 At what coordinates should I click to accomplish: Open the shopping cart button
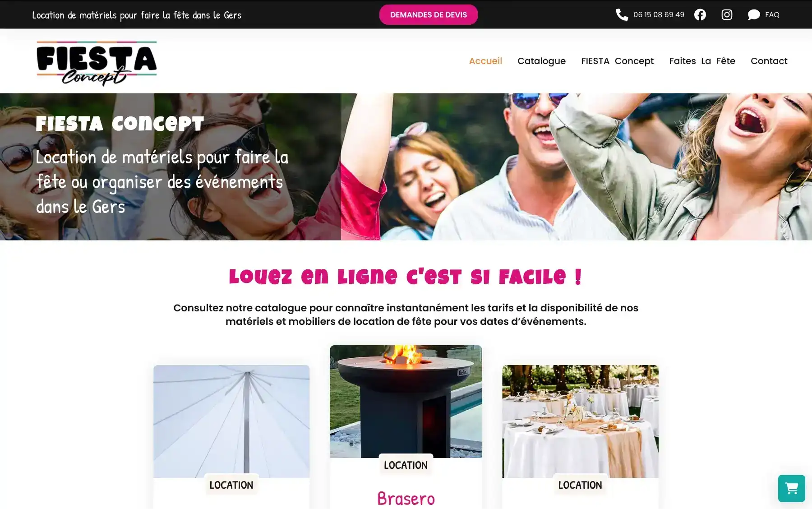791,488
